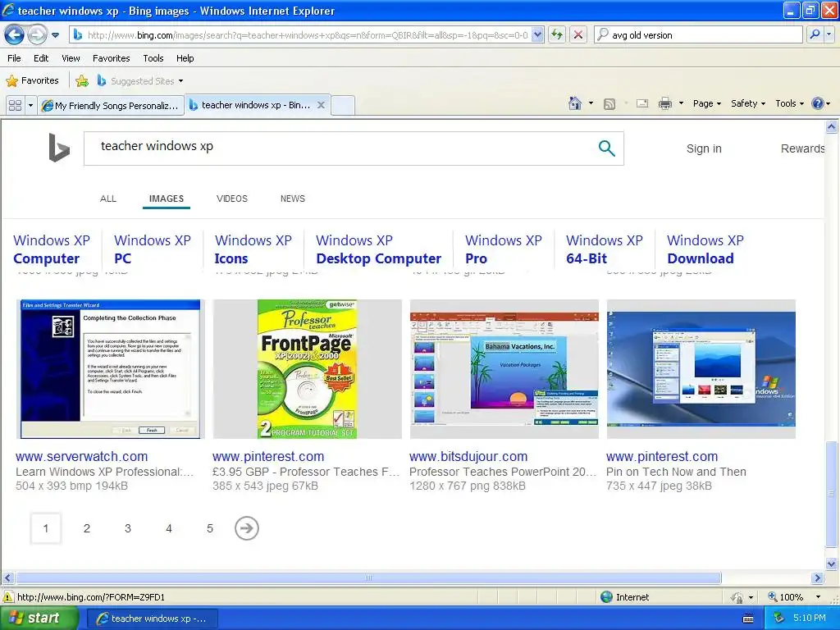The height and width of the screenshot is (630, 840).
Task: Select the IMAGES tab
Action: 166,199
